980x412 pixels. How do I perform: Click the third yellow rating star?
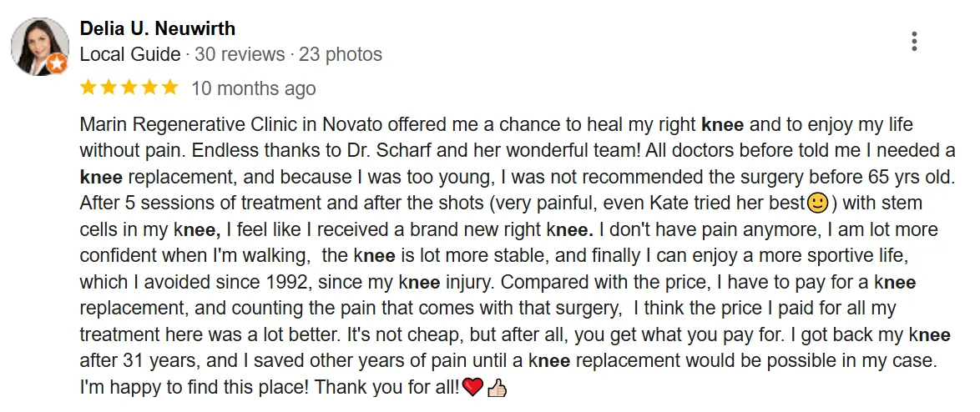point(129,88)
